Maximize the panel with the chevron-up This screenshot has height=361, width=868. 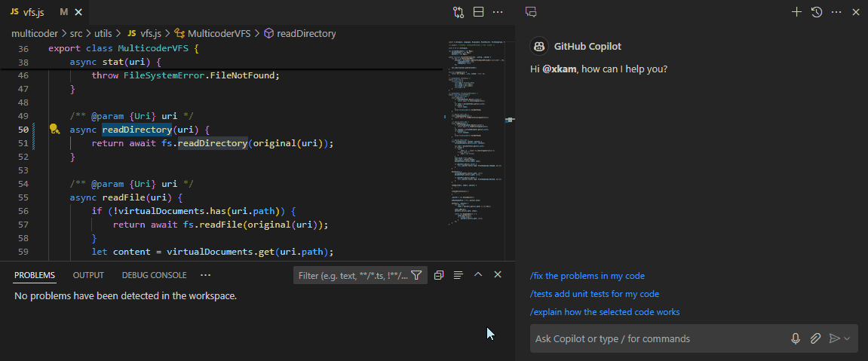click(478, 275)
